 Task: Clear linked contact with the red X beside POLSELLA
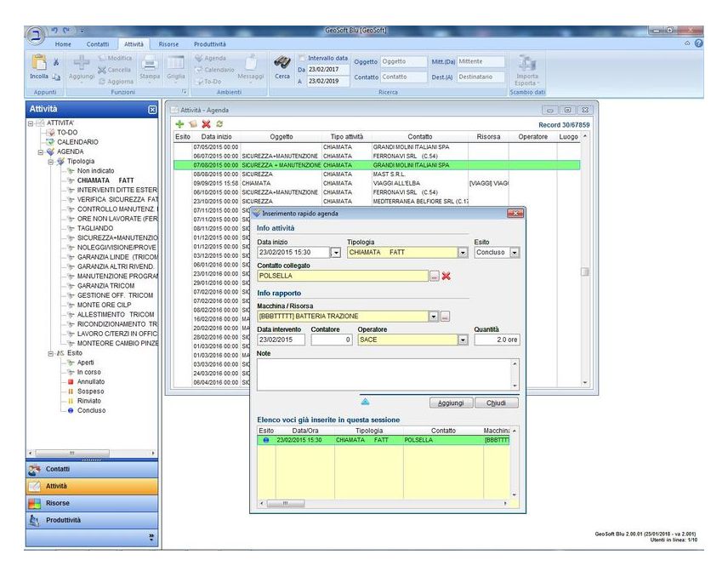(x=446, y=276)
